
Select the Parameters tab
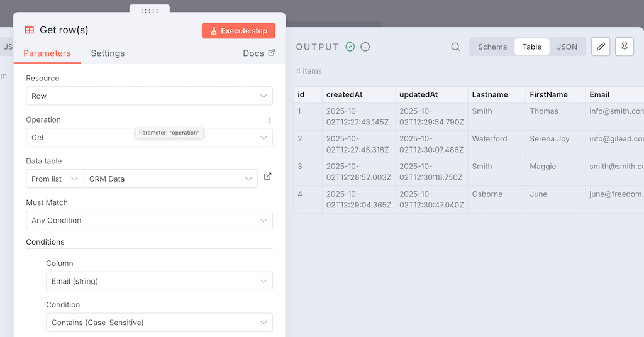tap(47, 53)
